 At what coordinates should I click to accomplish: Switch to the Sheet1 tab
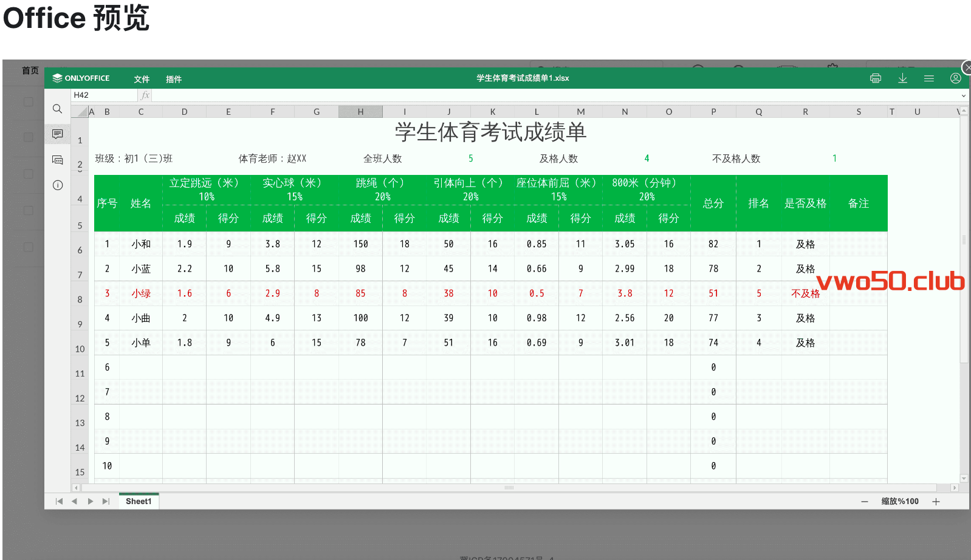139,501
